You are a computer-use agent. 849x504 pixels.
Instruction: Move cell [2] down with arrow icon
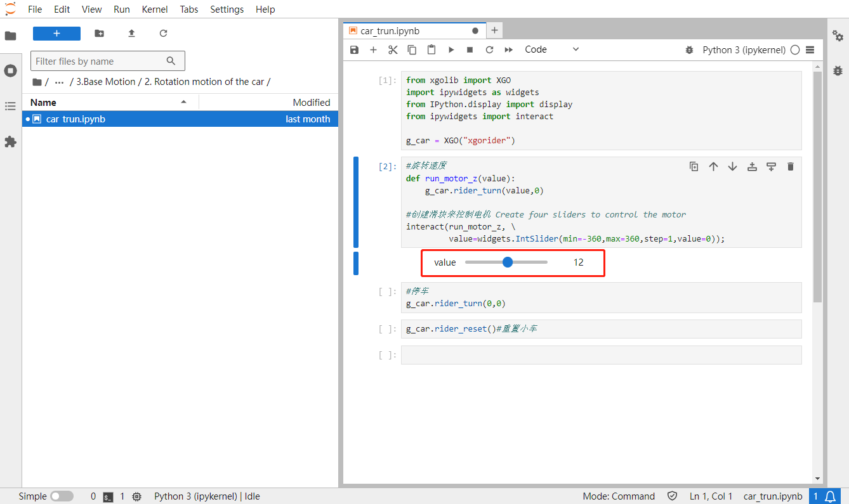(x=732, y=167)
